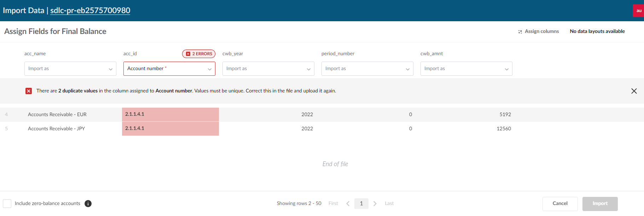
Task: Enable Include zero-balance accounts checkbox
Action: click(x=7, y=204)
